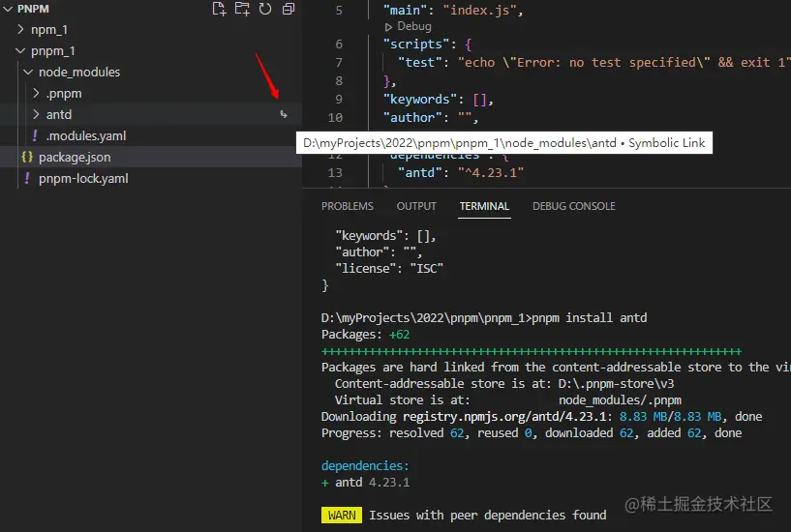Image resolution: width=791 pixels, height=532 pixels.
Task: Click the symbolic link icon beside antd
Action: tap(284, 114)
